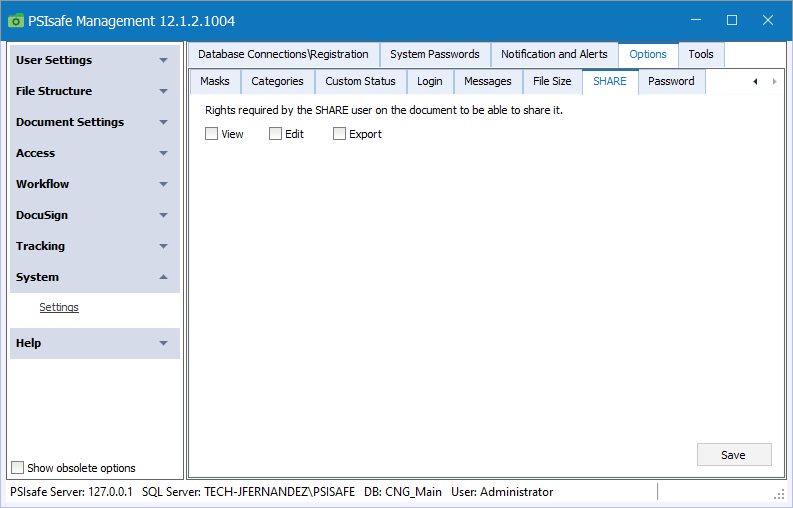Image resolution: width=793 pixels, height=508 pixels.
Task: Select the SHARE sub-tab
Action: 610,81
